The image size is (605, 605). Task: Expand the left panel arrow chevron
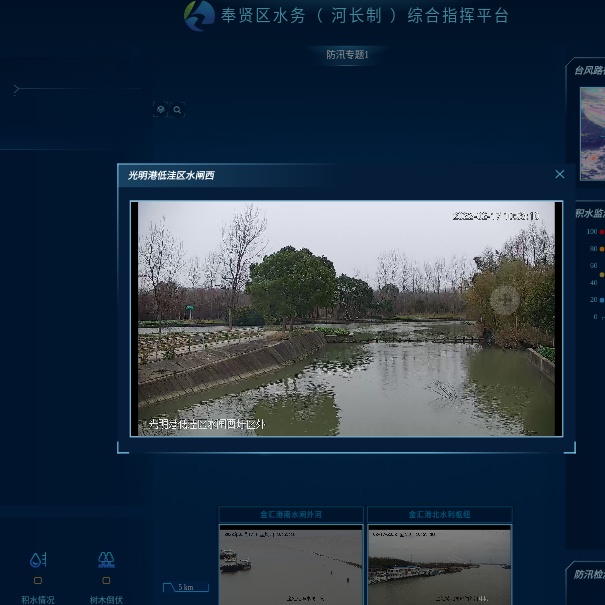click(16, 89)
